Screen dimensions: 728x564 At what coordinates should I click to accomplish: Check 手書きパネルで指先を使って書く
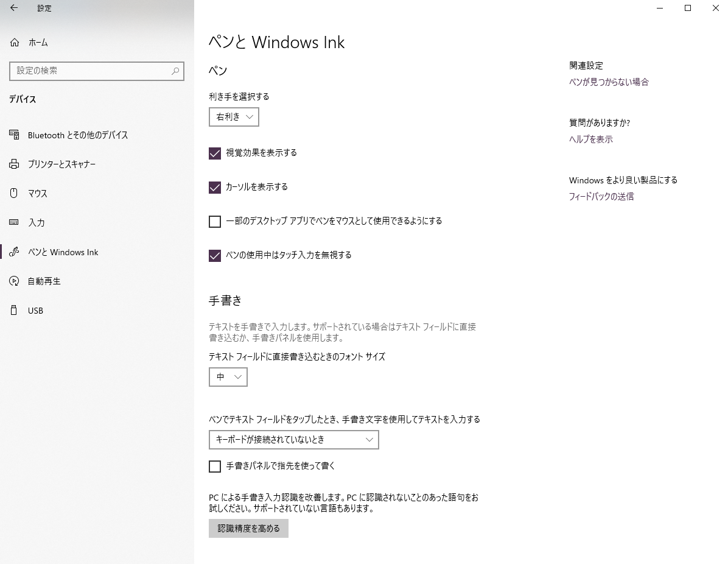click(214, 467)
